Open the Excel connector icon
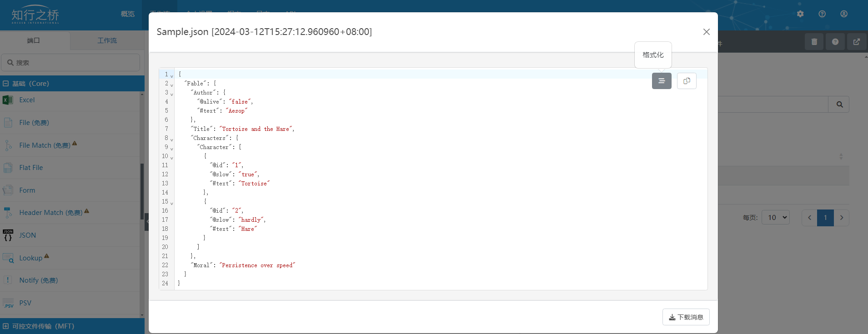 (x=8, y=100)
